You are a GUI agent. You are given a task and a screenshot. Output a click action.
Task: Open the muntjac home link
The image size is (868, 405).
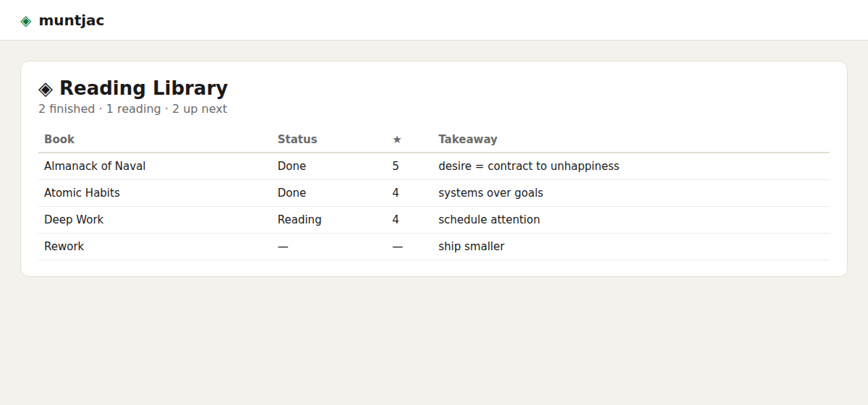coord(71,21)
